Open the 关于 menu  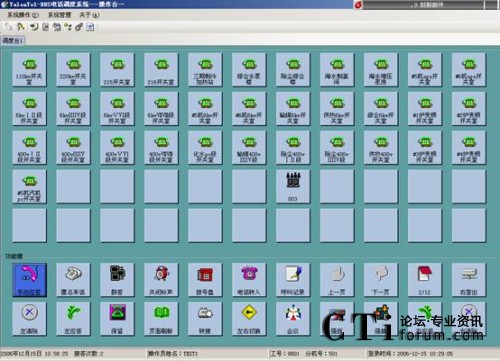coord(89,15)
